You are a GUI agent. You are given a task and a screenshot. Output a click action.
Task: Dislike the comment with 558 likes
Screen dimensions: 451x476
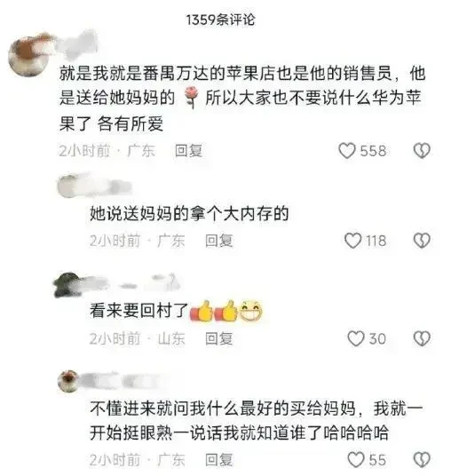422,151
